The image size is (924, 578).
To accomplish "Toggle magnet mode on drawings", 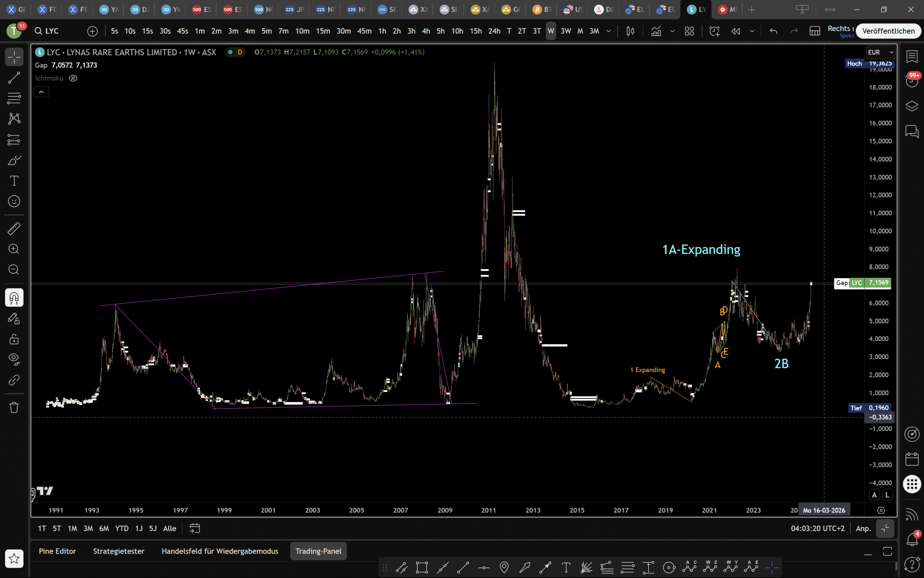I will coord(14,297).
